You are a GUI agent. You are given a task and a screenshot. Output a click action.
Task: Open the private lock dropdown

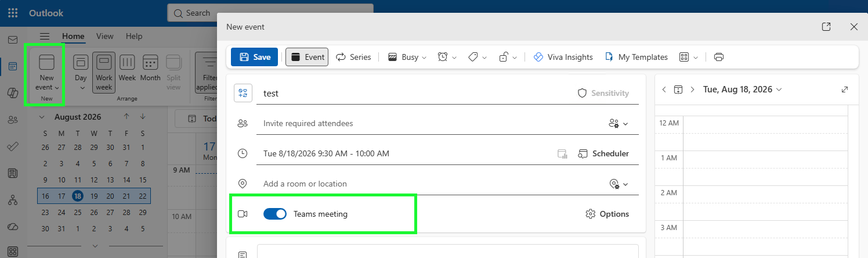tap(508, 57)
